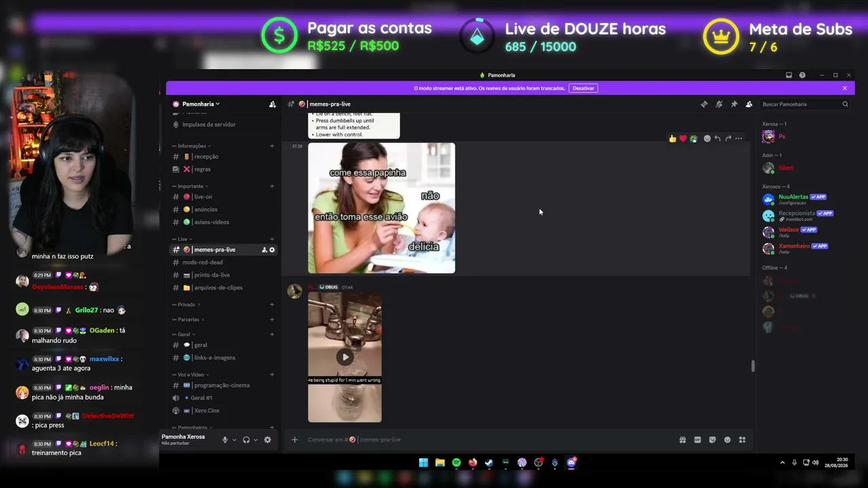868x488 pixels.
Task: Play the faucet video attachment
Action: point(344,357)
